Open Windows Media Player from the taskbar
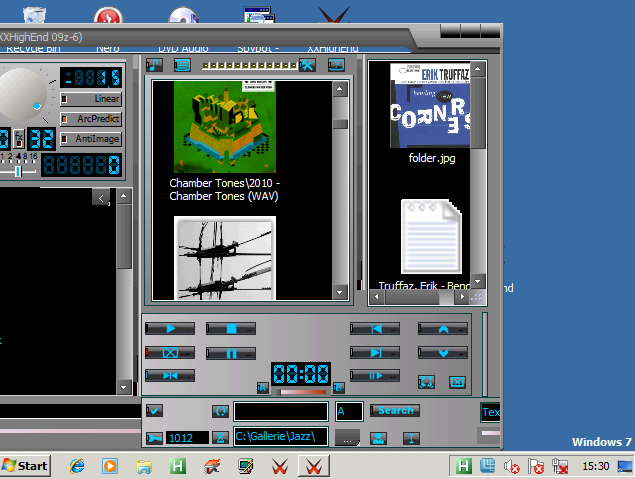 (110, 466)
